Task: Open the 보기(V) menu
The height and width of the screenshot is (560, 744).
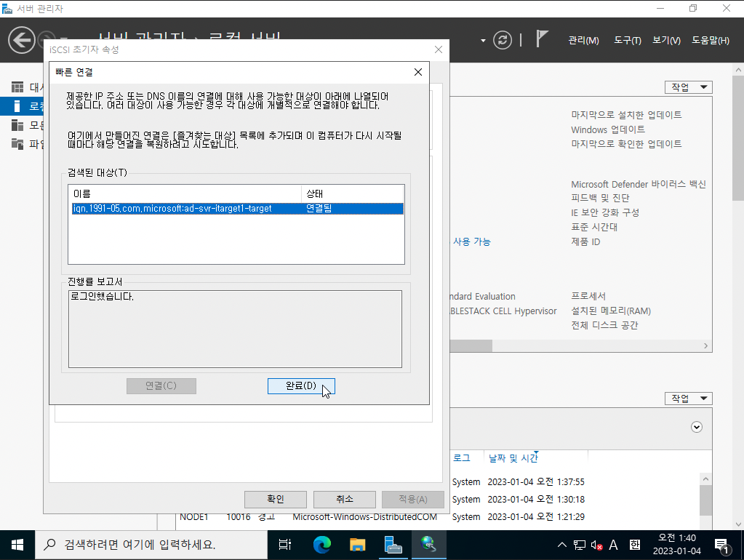Action: (x=666, y=40)
